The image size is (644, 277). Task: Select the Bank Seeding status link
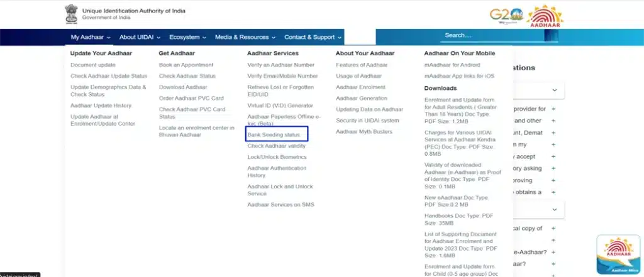pos(274,134)
